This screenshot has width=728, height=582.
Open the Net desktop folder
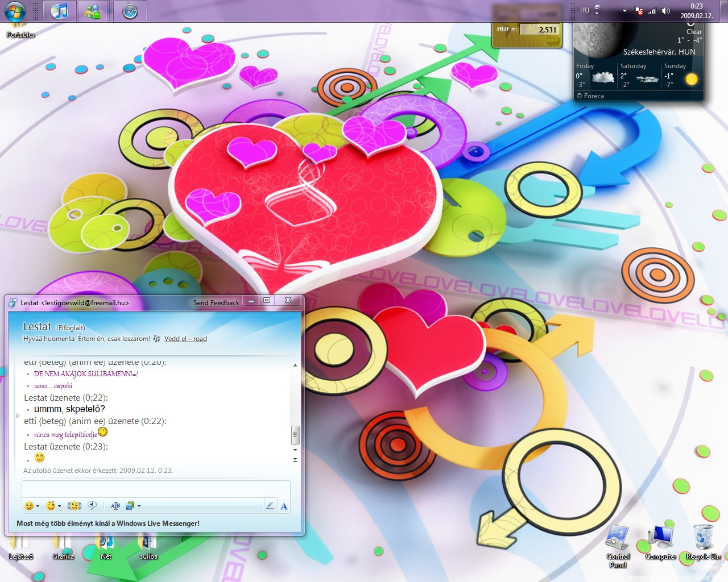click(x=106, y=548)
